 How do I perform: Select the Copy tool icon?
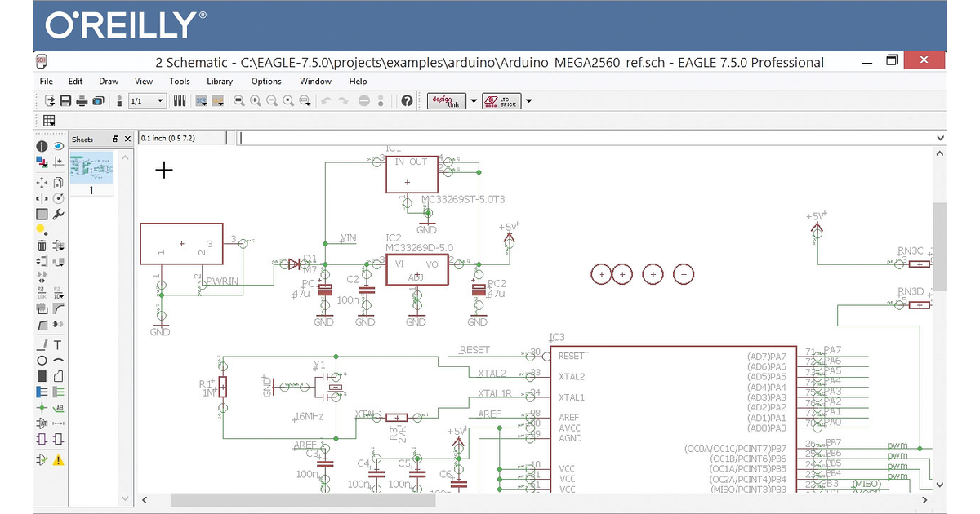coord(58,183)
